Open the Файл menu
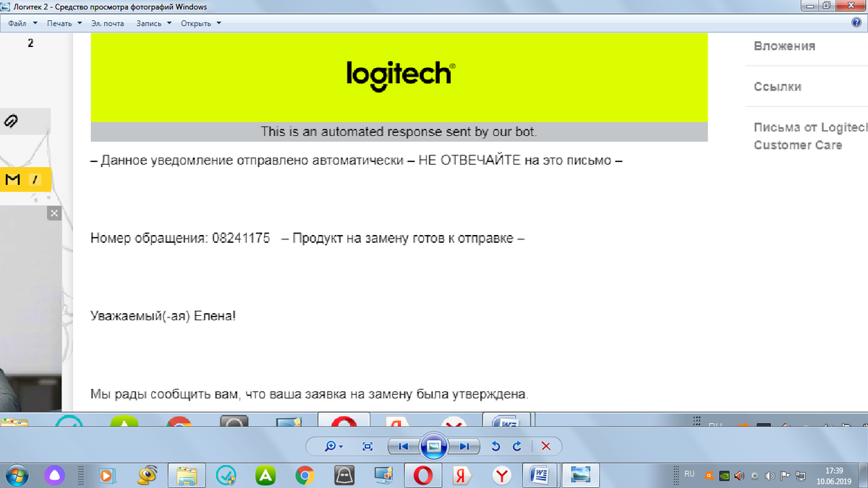The height and width of the screenshot is (488, 868). pyautogui.click(x=22, y=23)
